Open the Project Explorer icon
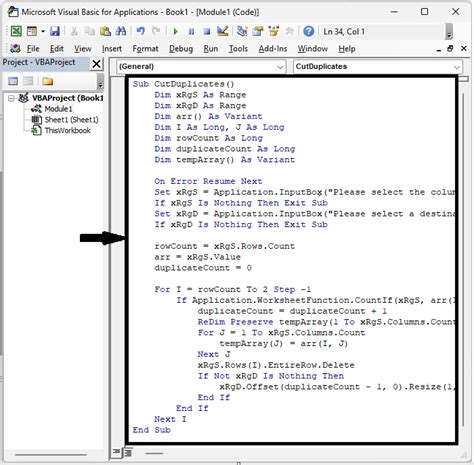This screenshot has height=465, width=474. 242,31
